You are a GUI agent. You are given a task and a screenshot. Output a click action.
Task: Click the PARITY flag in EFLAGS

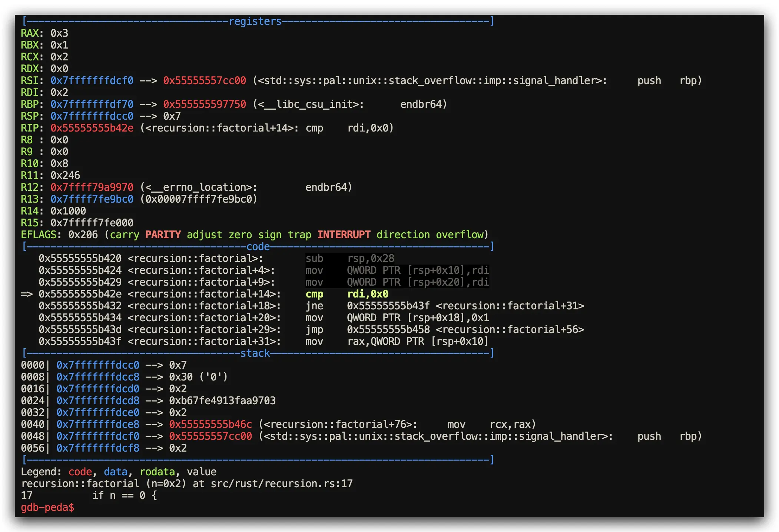pos(163,235)
